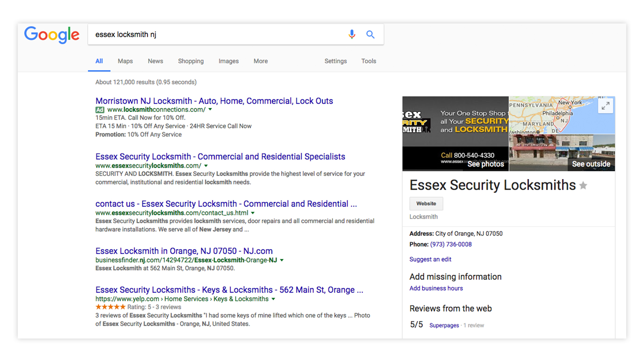The image size is (644, 362).
Task: Switch to the Images tab
Action: (x=229, y=61)
